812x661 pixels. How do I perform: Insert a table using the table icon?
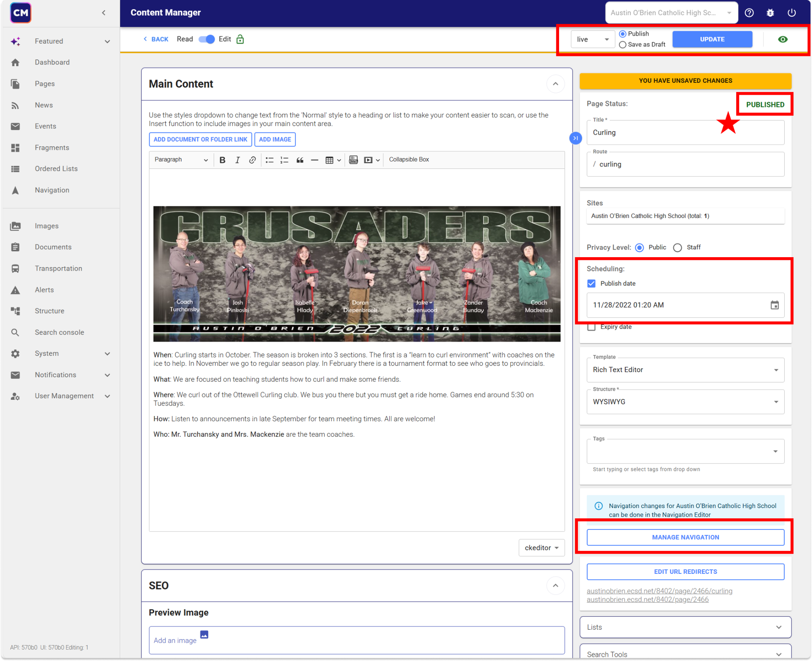(330, 160)
